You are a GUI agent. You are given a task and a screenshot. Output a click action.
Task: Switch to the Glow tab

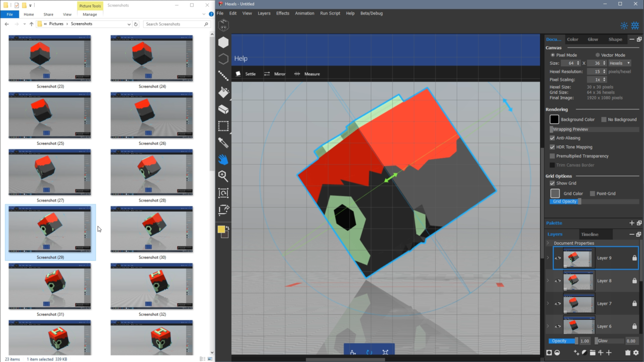[593, 39]
